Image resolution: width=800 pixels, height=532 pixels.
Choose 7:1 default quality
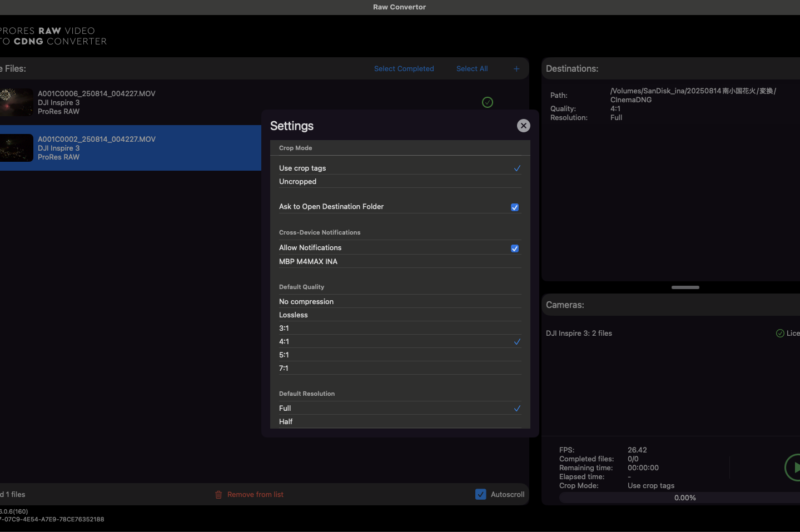click(x=400, y=368)
